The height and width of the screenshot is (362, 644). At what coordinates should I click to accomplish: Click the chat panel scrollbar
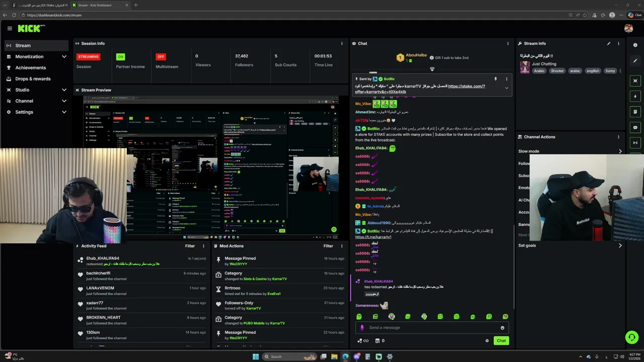click(x=514, y=266)
